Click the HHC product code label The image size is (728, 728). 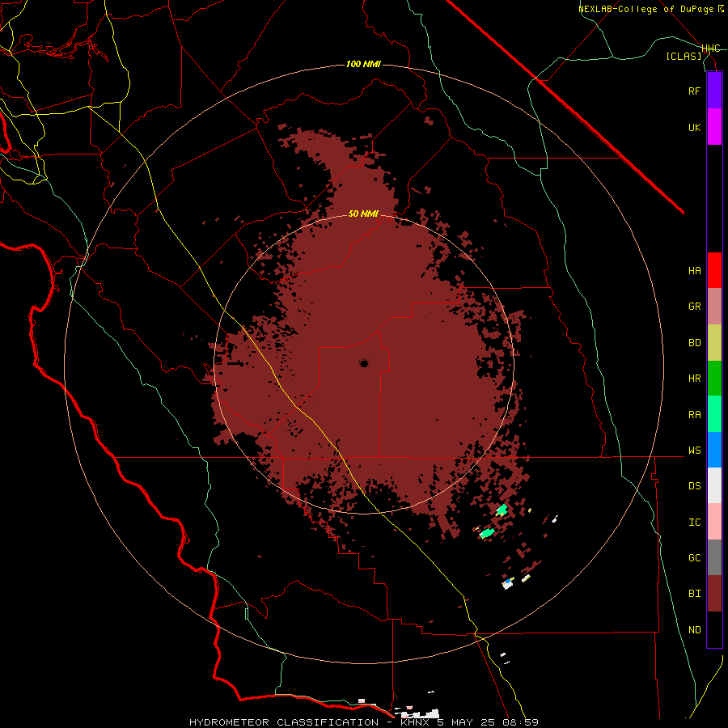click(x=710, y=49)
